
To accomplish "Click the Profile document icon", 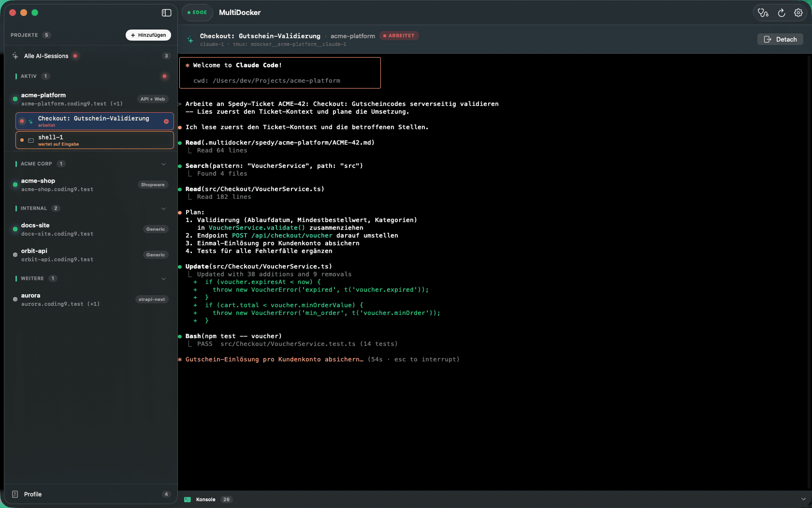I will tap(15, 494).
